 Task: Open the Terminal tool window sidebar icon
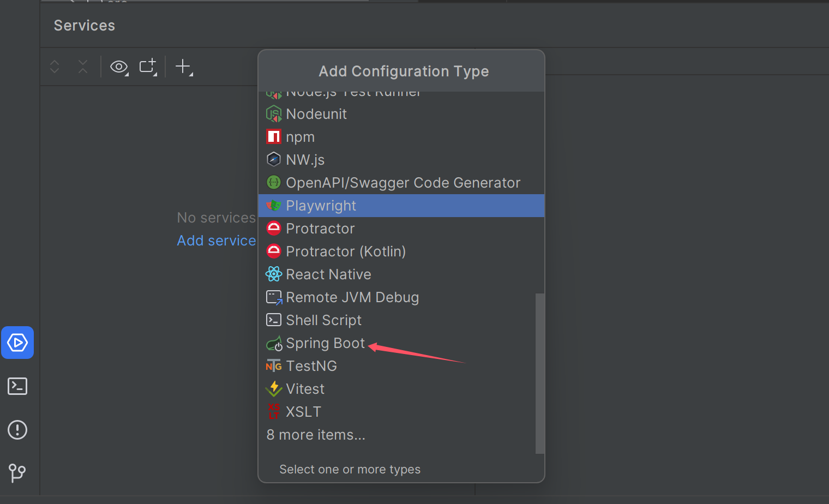click(17, 386)
